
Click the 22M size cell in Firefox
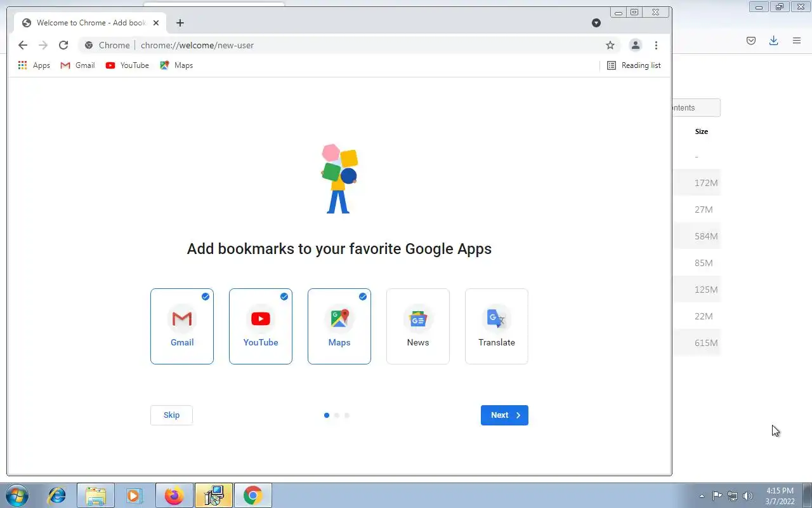[704, 316]
